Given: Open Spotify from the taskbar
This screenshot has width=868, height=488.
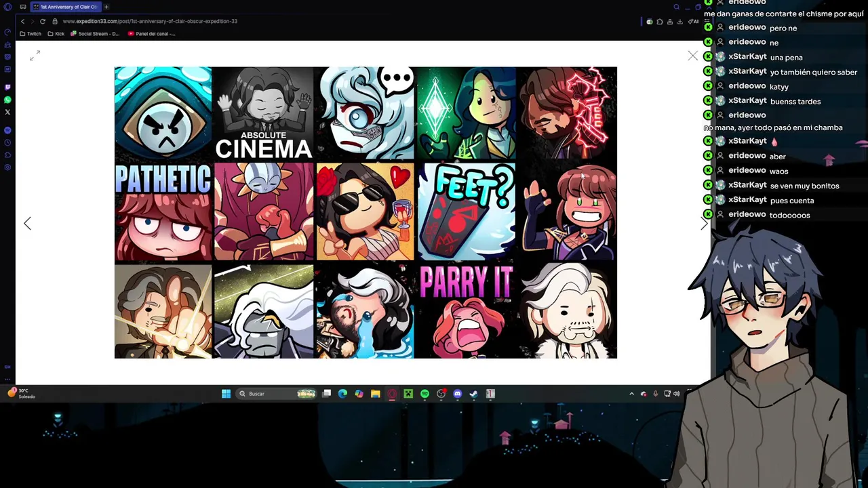Looking at the screenshot, I should click(425, 394).
